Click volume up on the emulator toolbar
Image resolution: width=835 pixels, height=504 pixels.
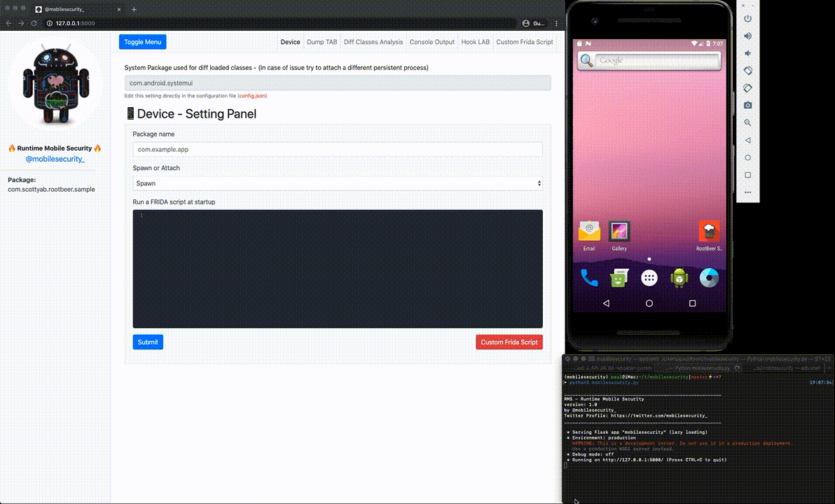tap(747, 35)
